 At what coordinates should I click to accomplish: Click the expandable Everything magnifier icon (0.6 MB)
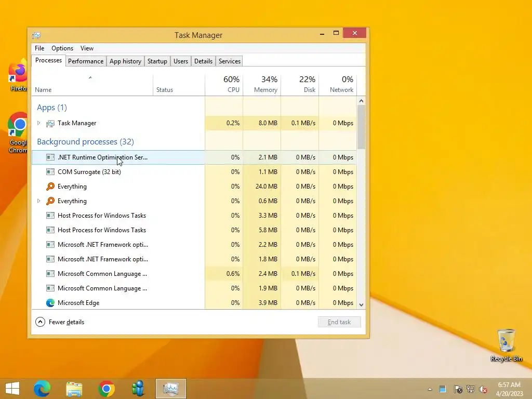50,201
